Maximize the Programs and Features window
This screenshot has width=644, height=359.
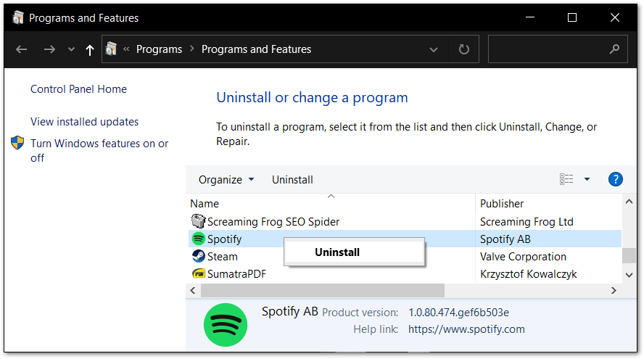click(572, 17)
